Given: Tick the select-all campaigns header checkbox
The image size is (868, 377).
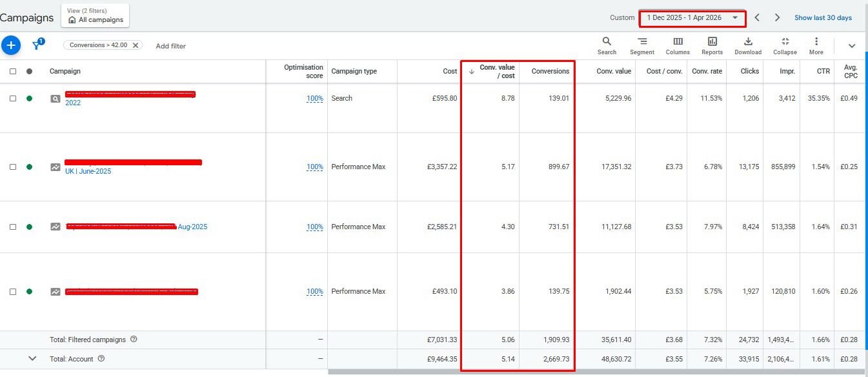Looking at the screenshot, I should [x=13, y=71].
